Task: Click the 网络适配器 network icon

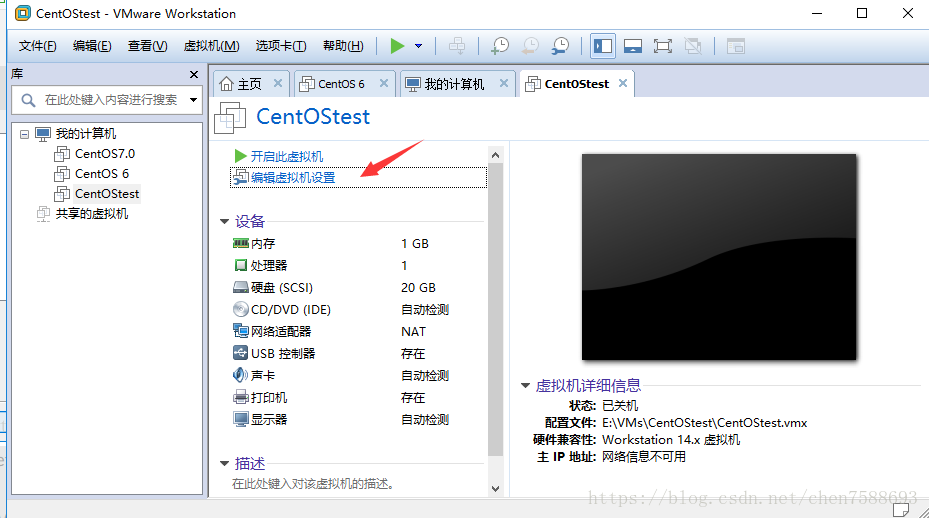Action: [x=241, y=331]
